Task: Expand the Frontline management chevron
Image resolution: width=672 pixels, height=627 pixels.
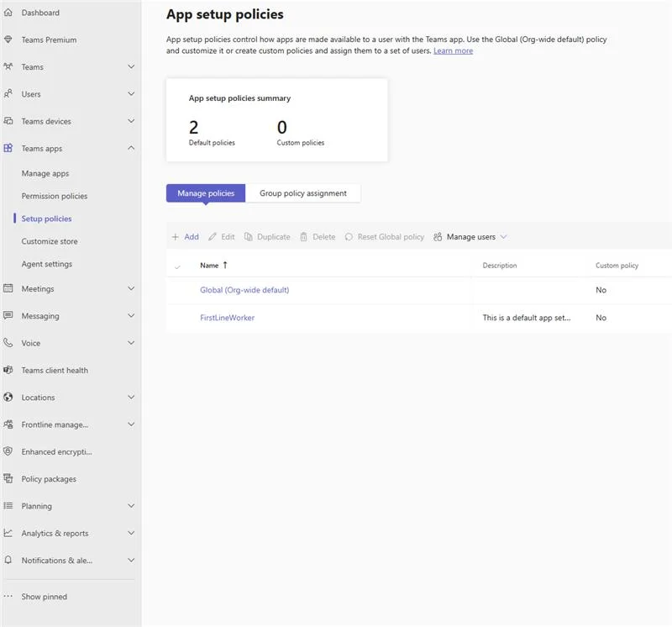Action: pos(131,424)
